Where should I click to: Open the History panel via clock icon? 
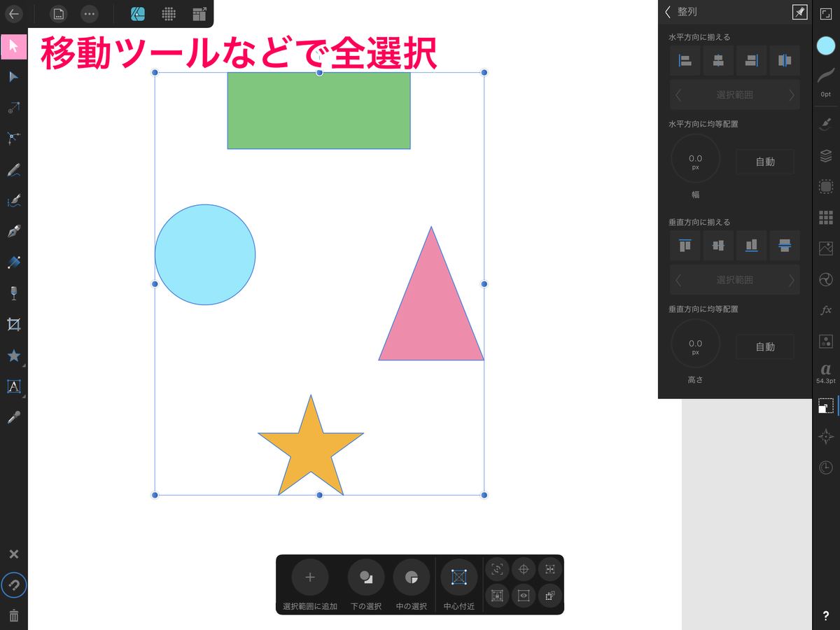click(825, 467)
